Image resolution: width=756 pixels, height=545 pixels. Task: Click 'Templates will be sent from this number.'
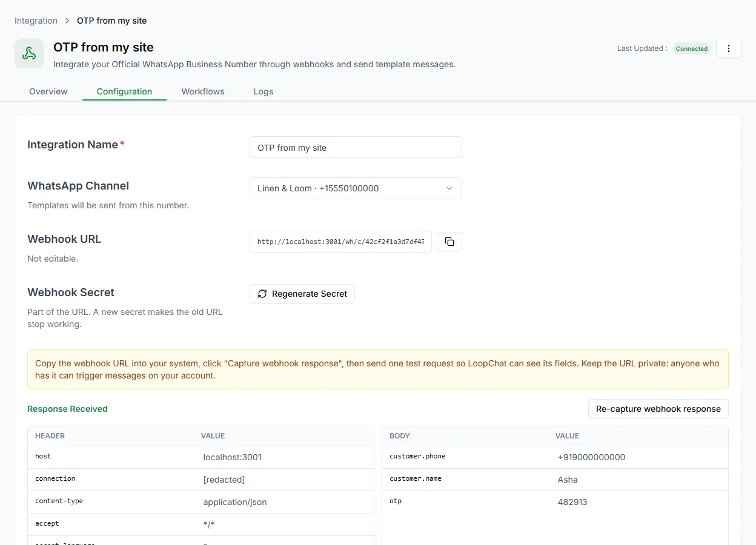tap(108, 205)
